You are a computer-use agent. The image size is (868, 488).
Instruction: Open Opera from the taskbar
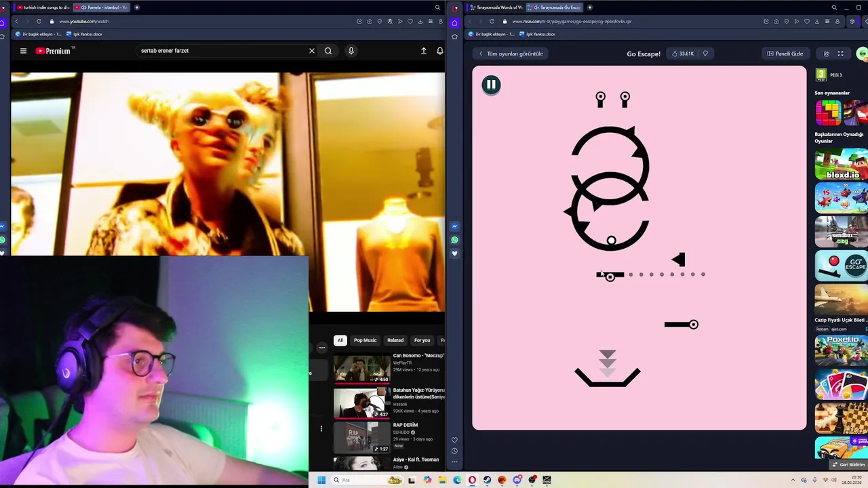(472, 480)
